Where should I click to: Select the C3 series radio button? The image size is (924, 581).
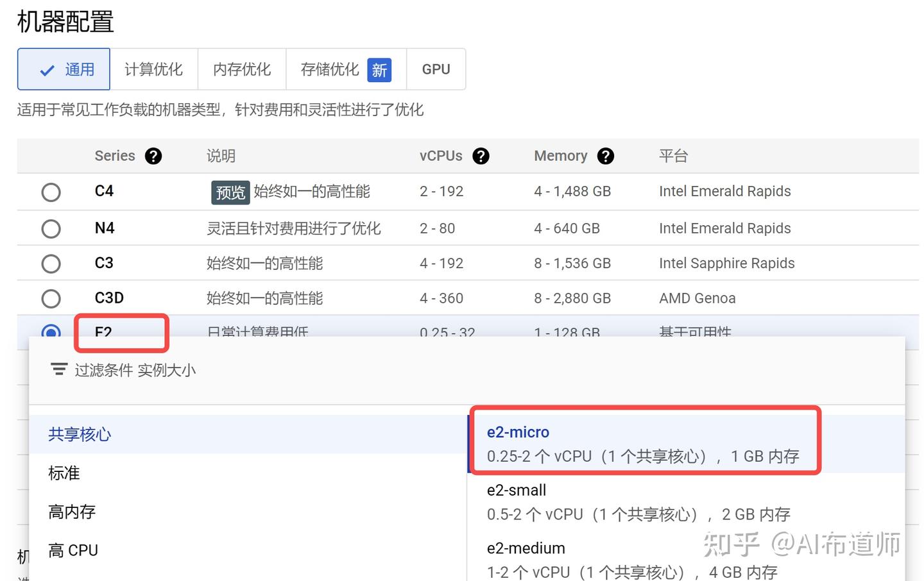51,264
